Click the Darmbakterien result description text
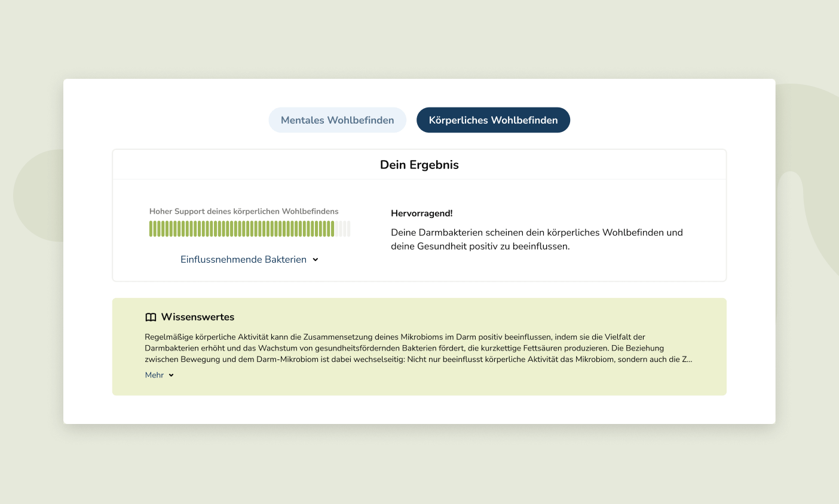The image size is (839, 504). [x=536, y=239]
